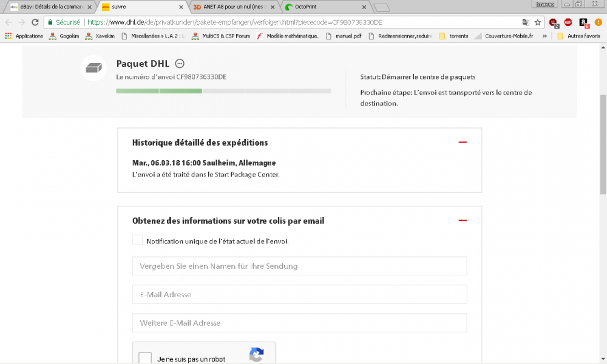Open the manuel.pdf bookmark

pyautogui.click(x=343, y=36)
